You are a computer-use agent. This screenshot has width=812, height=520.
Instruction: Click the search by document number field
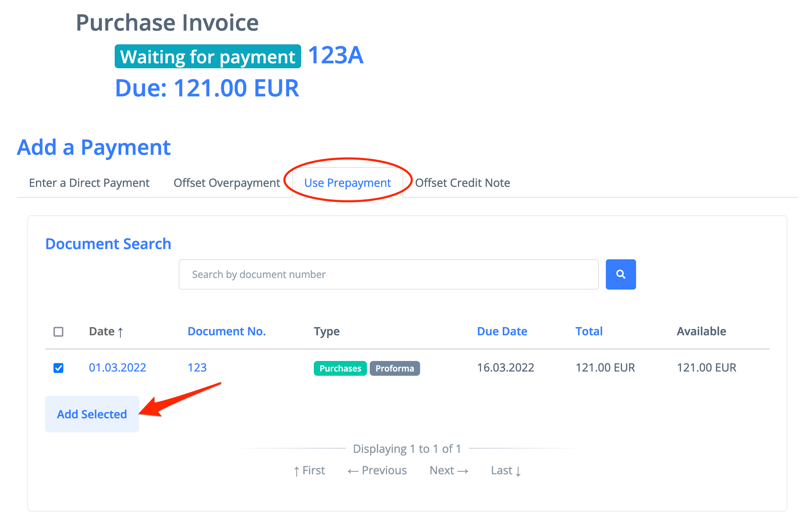click(x=388, y=274)
